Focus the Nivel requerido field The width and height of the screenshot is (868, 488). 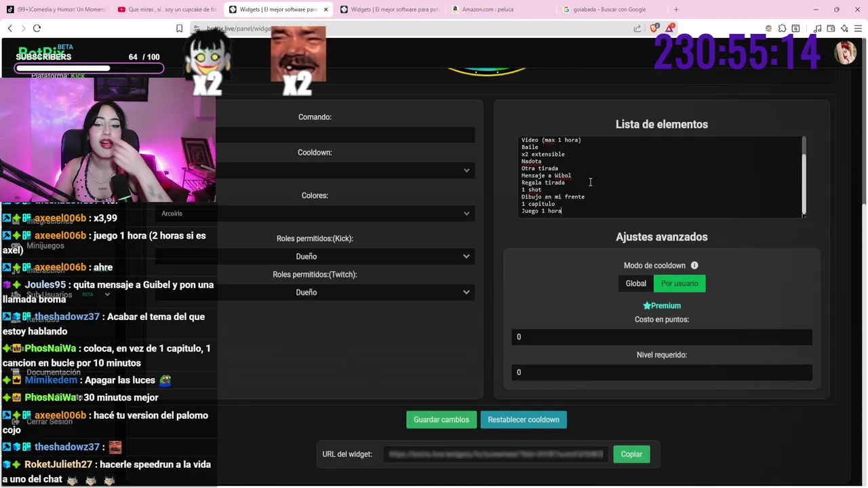(x=662, y=372)
